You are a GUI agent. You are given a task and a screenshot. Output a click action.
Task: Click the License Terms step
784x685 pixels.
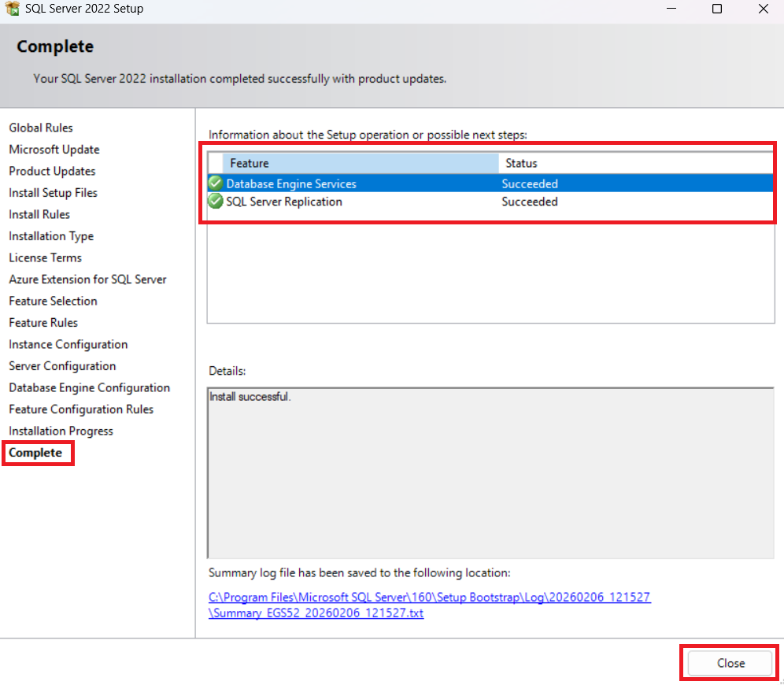pos(45,257)
